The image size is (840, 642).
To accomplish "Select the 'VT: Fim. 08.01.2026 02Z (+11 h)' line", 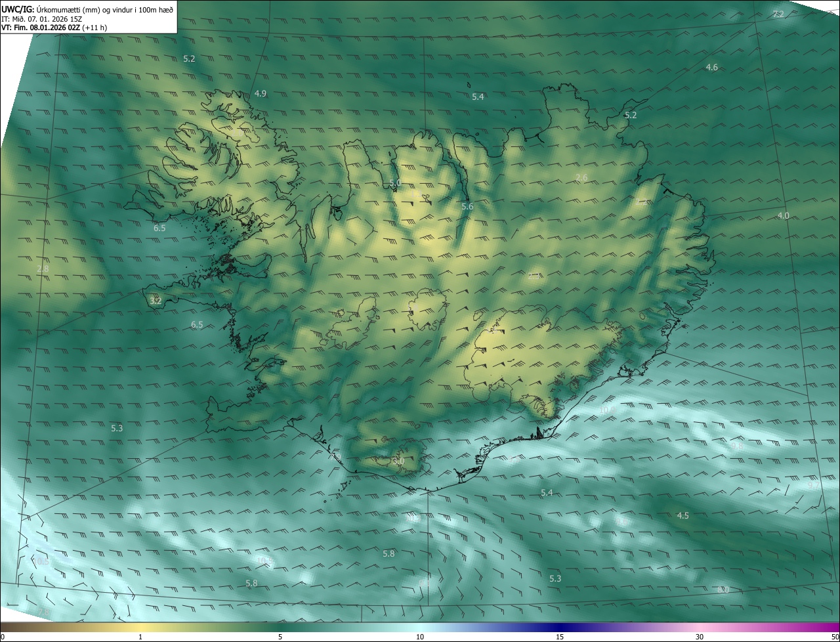I will pos(54,28).
